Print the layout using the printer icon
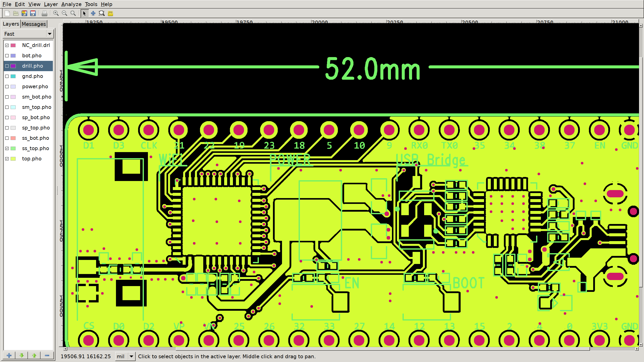644x362 pixels. pyautogui.click(x=45, y=13)
